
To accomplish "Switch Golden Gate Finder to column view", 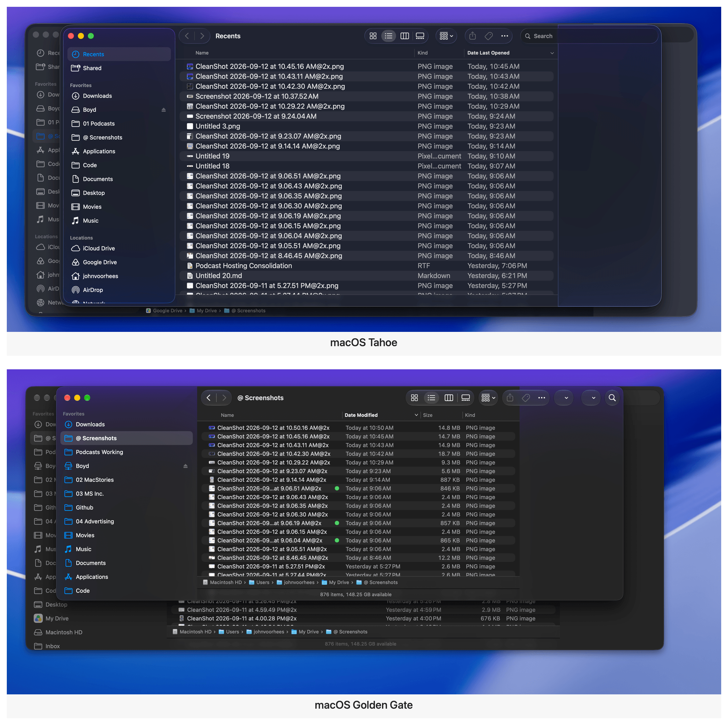I will click(448, 398).
